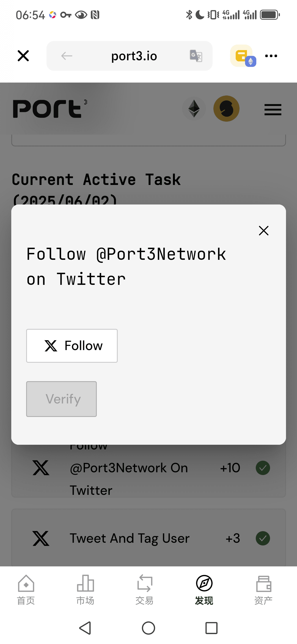This screenshot has width=297, height=644.
Task: Open the Tweet And Tag User task
Action: pos(148,538)
